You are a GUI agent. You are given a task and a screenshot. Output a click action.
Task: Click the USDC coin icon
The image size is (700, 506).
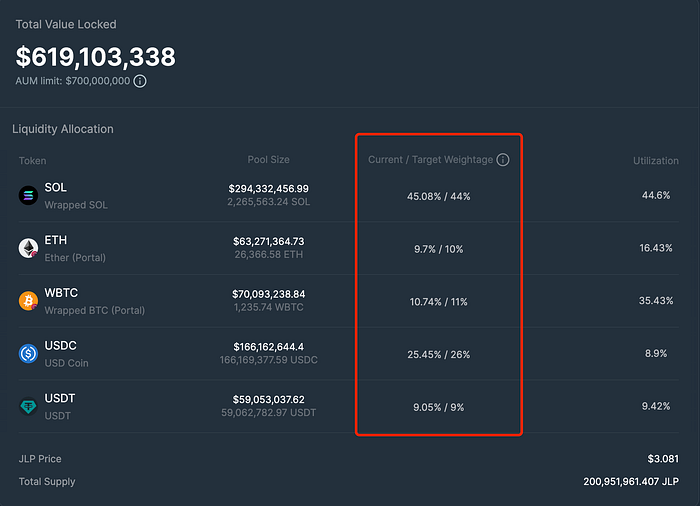click(x=28, y=353)
